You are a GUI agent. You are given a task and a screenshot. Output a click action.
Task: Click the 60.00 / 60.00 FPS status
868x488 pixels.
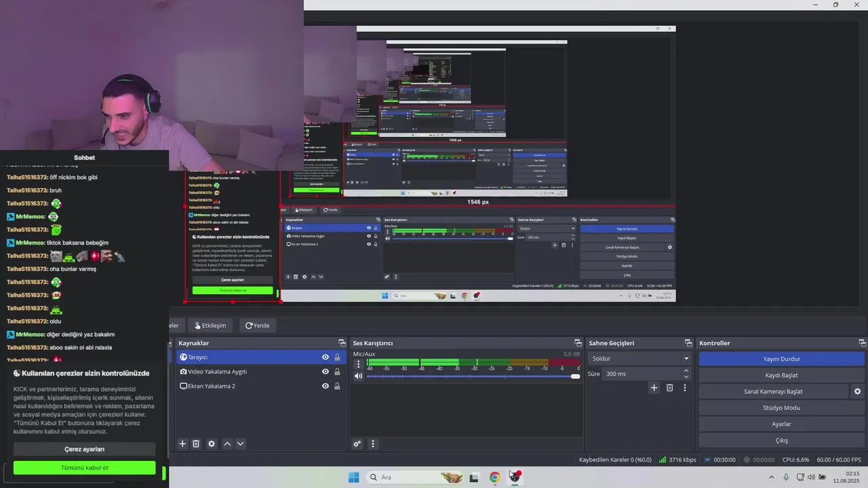pyautogui.click(x=839, y=460)
